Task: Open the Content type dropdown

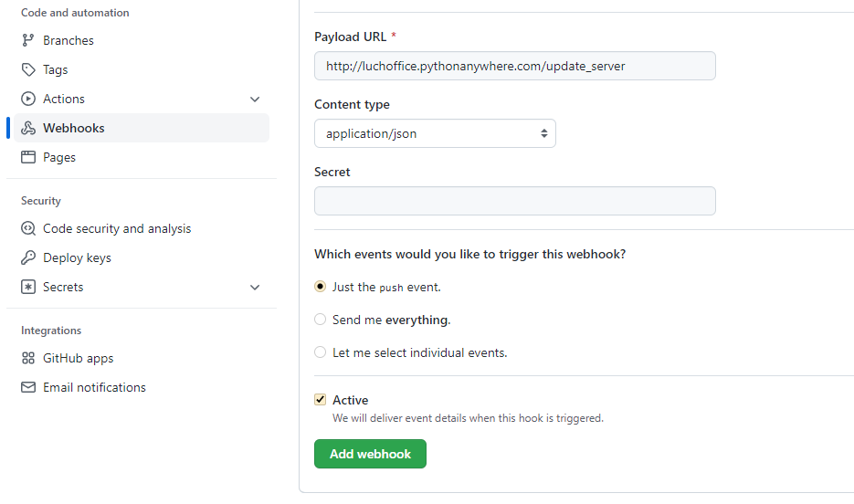Action: [x=435, y=133]
